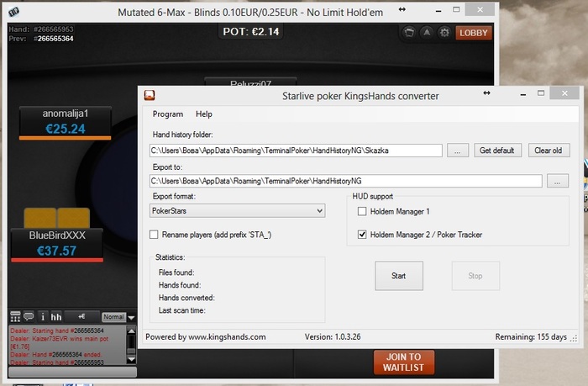Screen dimensions: 588x386
Task: Click the up-arrow icon next to the gear
Action: pos(427,33)
